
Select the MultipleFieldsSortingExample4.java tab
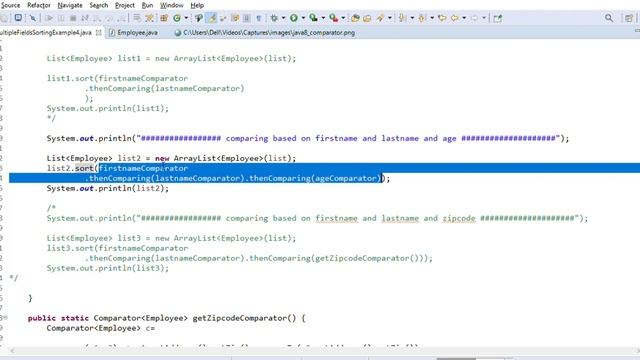tap(46, 33)
